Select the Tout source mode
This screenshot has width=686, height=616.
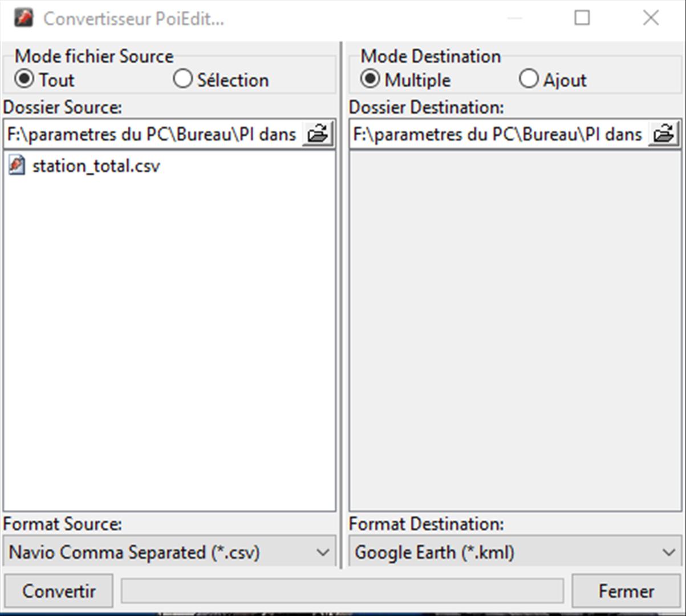click(x=24, y=79)
